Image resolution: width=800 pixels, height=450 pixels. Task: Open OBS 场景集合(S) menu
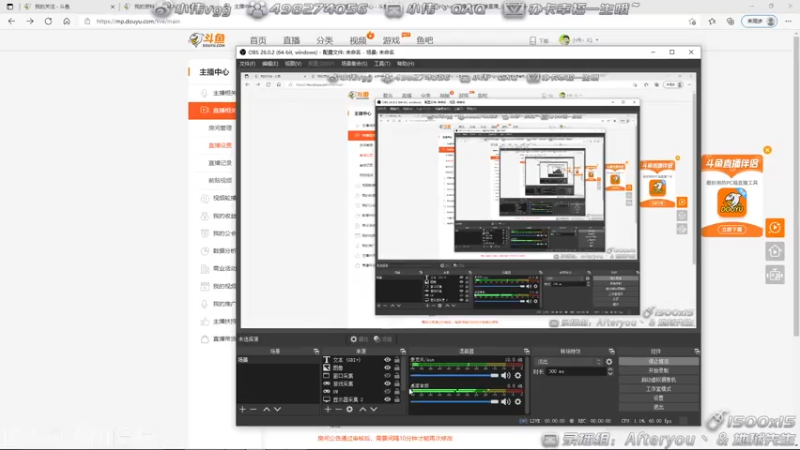[354, 64]
